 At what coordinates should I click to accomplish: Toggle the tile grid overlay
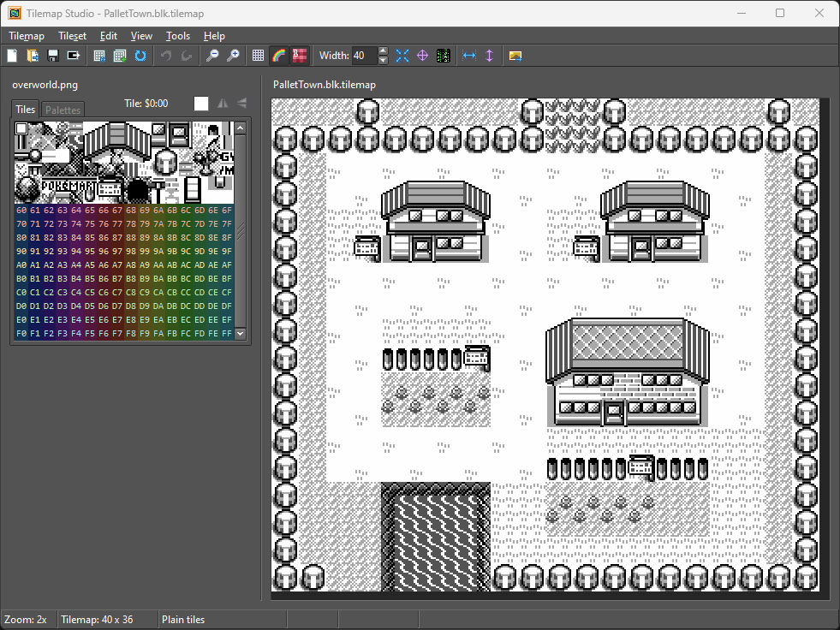[258, 55]
